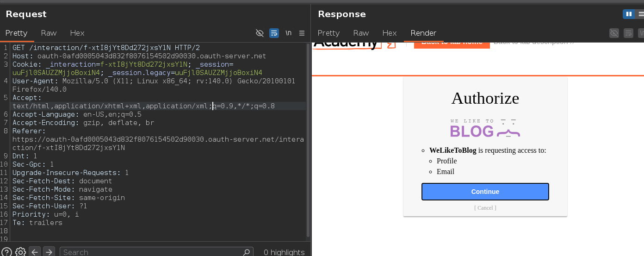The height and width of the screenshot is (256, 644).
Task: Click the Accept-Encoding header line
Action: click(83, 123)
